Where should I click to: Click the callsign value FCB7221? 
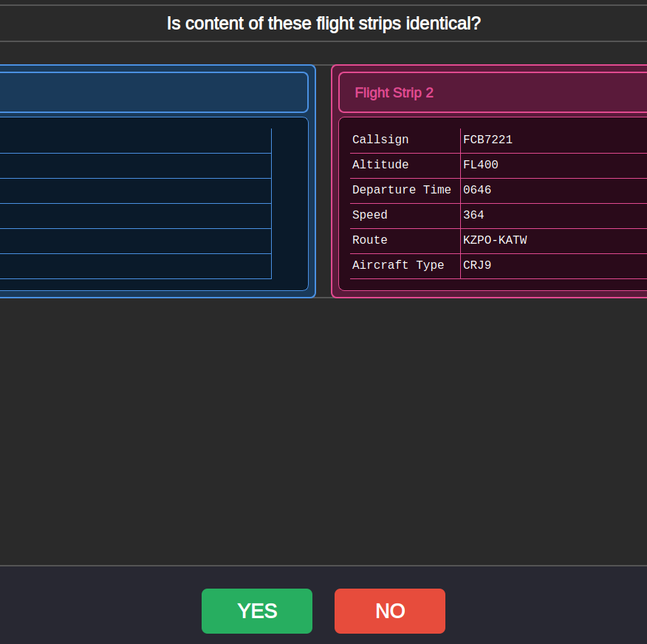tap(487, 140)
